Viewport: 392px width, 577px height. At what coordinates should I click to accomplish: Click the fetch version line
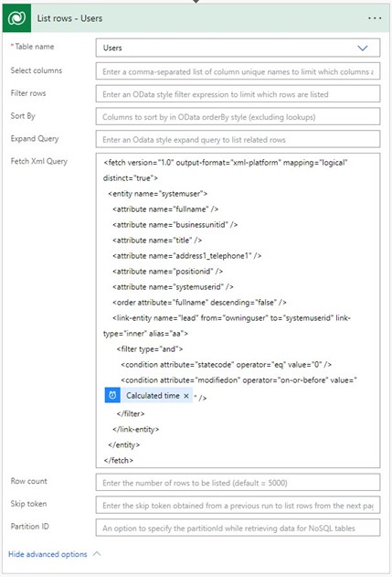(226, 162)
